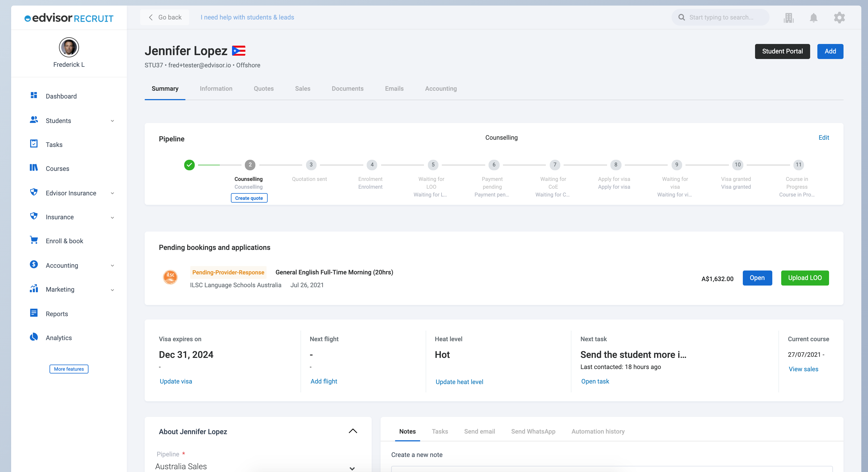Click the Add flight link
The width and height of the screenshot is (868, 472).
[x=324, y=381]
